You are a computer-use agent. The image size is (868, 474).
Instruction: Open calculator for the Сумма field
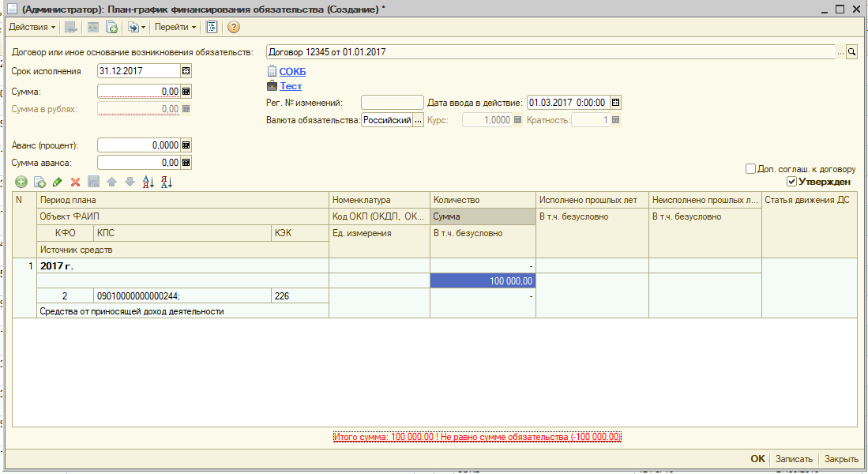186,91
